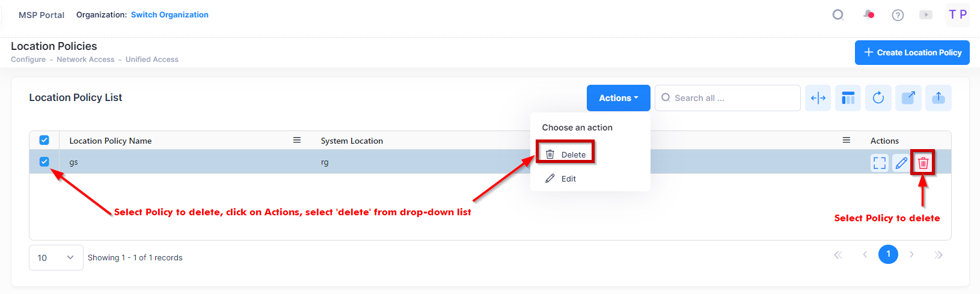Click the column width fit icon
980x294 pixels.
pyautogui.click(x=818, y=98)
